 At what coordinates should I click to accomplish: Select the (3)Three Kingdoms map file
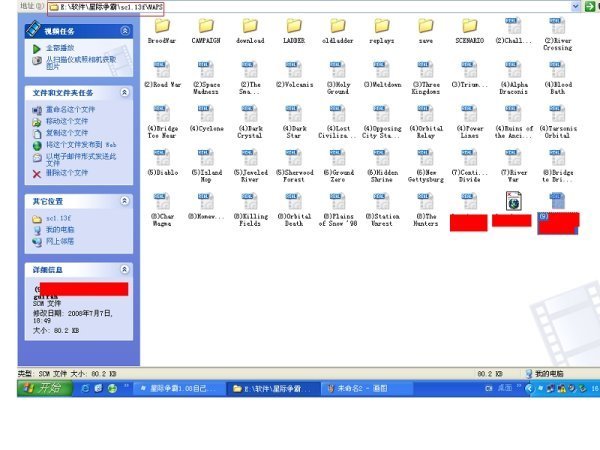coord(426,78)
